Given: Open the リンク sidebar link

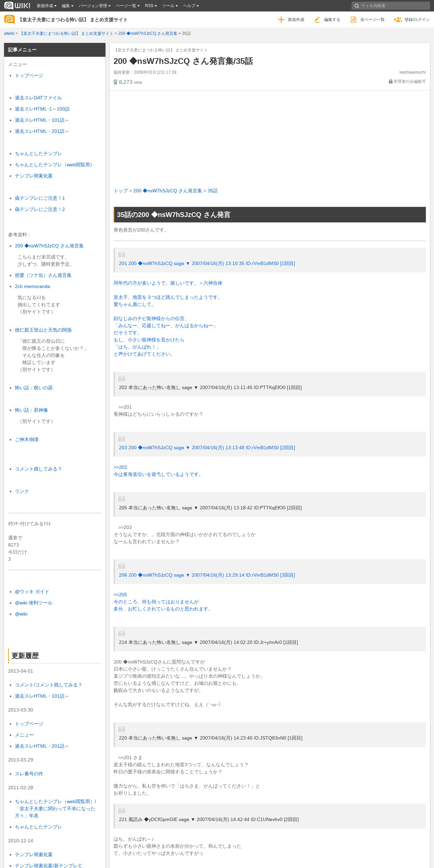Looking at the screenshot, I should point(22,491).
